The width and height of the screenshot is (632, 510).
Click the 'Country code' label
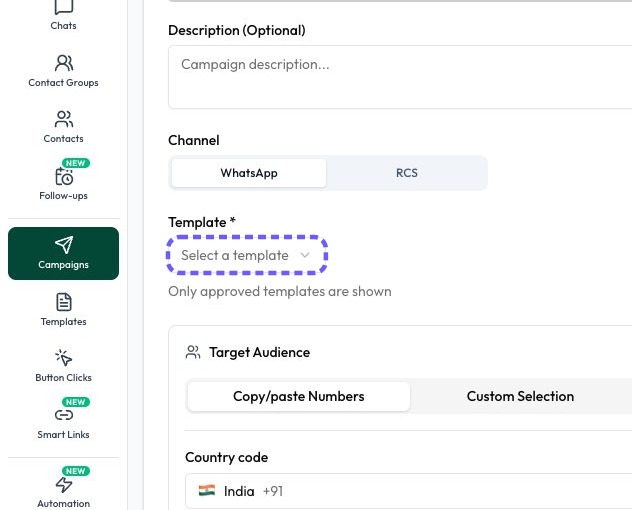point(227,457)
